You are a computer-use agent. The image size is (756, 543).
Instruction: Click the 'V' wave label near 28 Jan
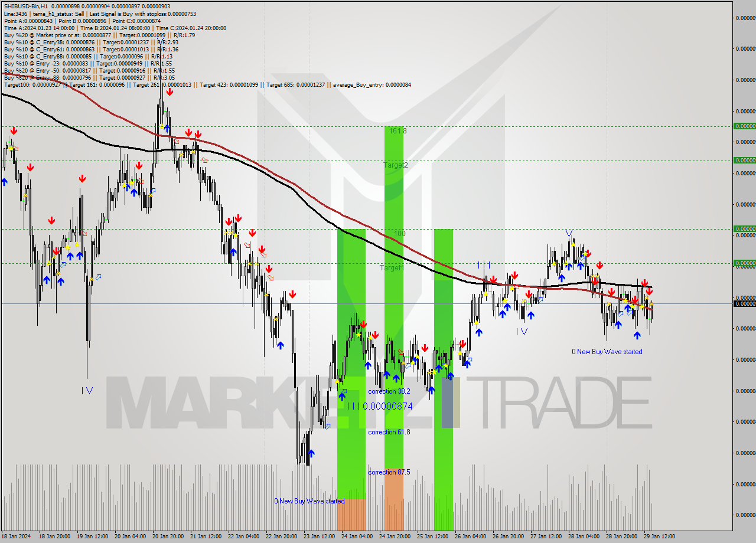click(x=569, y=233)
